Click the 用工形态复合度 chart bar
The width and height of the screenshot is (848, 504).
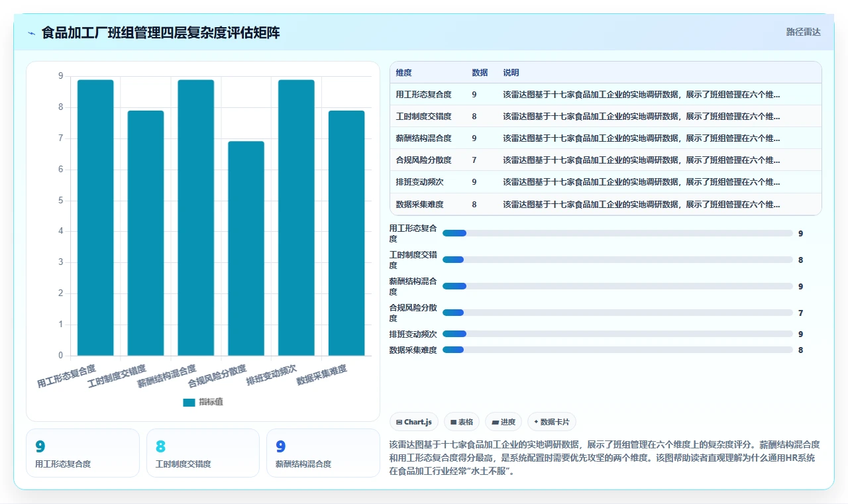click(x=95, y=218)
